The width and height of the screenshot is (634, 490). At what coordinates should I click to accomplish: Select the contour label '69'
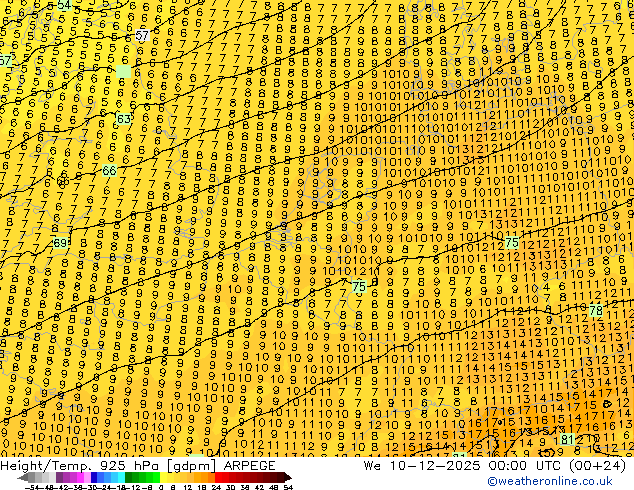(60, 243)
